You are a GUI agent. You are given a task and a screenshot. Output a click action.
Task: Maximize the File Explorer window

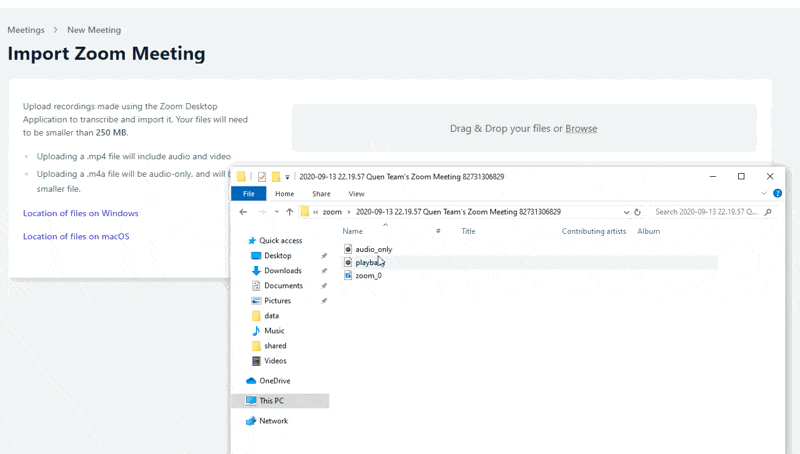click(x=741, y=176)
